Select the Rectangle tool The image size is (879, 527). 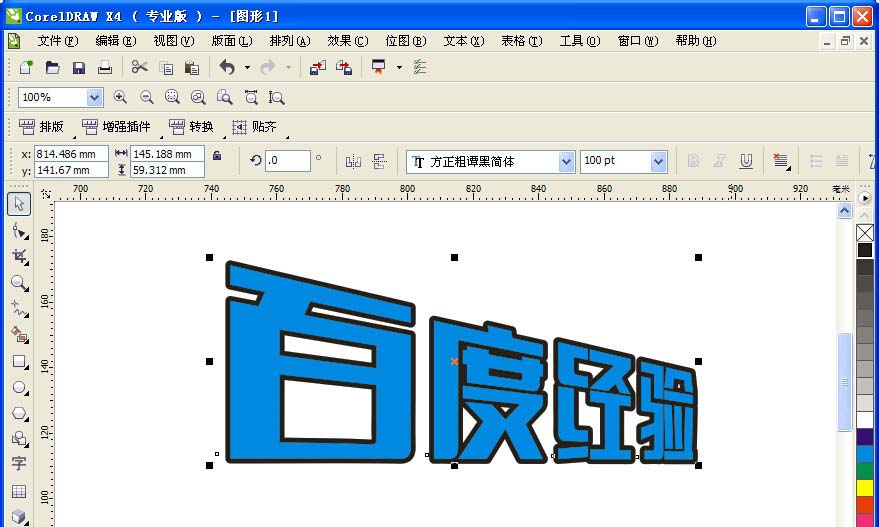coord(19,362)
